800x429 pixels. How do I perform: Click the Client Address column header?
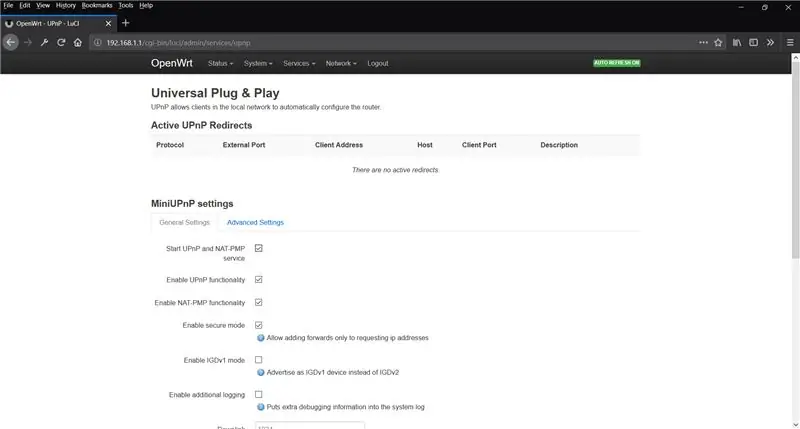339,145
